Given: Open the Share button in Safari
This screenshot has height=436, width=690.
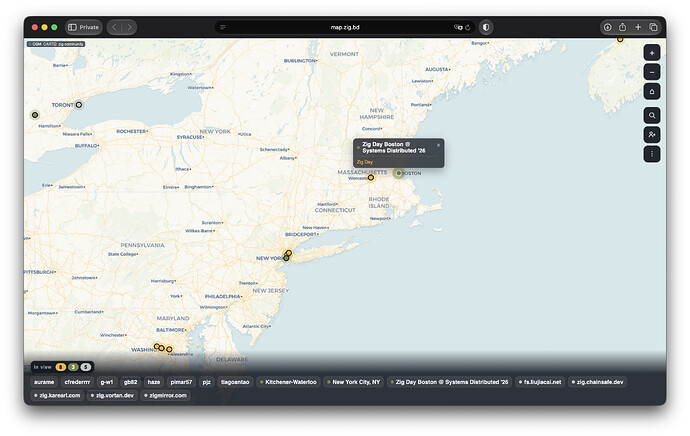Looking at the screenshot, I should [x=622, y=27].
